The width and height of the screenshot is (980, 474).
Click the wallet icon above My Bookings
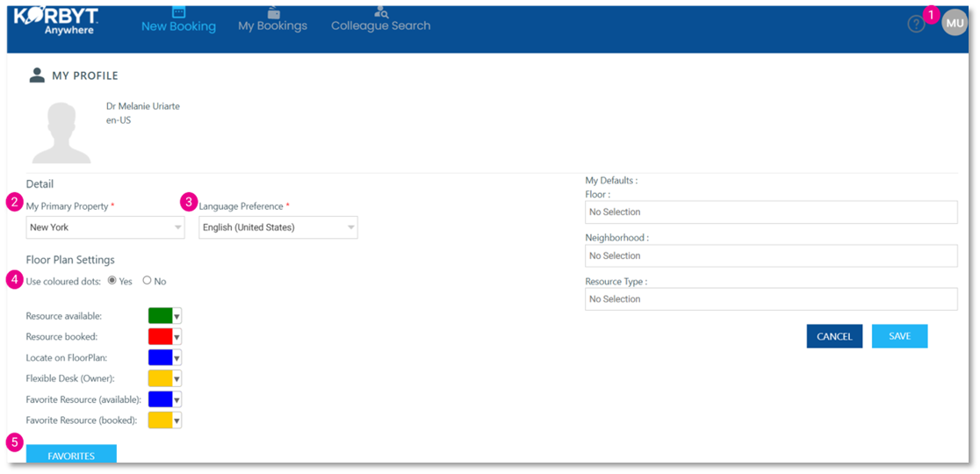(x=273, y=12)
